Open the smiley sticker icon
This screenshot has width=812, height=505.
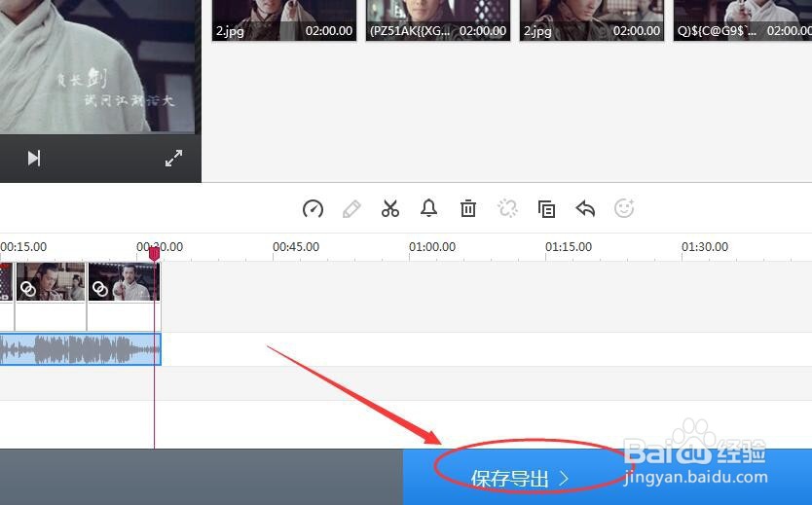pyautogui.click(x=624, y=208)
